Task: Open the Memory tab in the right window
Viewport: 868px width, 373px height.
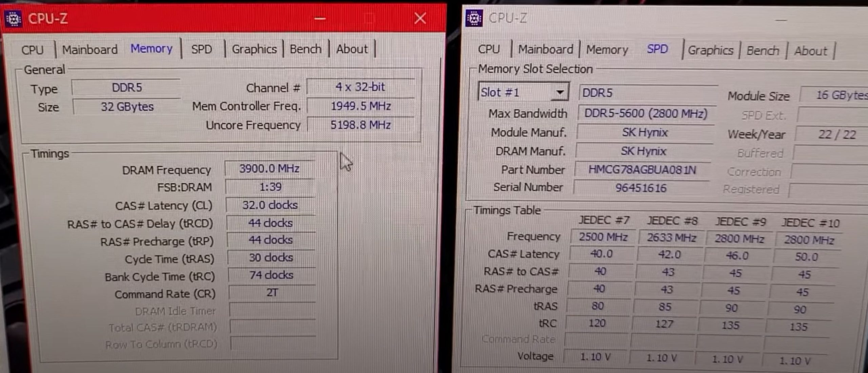Action: (607, 50)
